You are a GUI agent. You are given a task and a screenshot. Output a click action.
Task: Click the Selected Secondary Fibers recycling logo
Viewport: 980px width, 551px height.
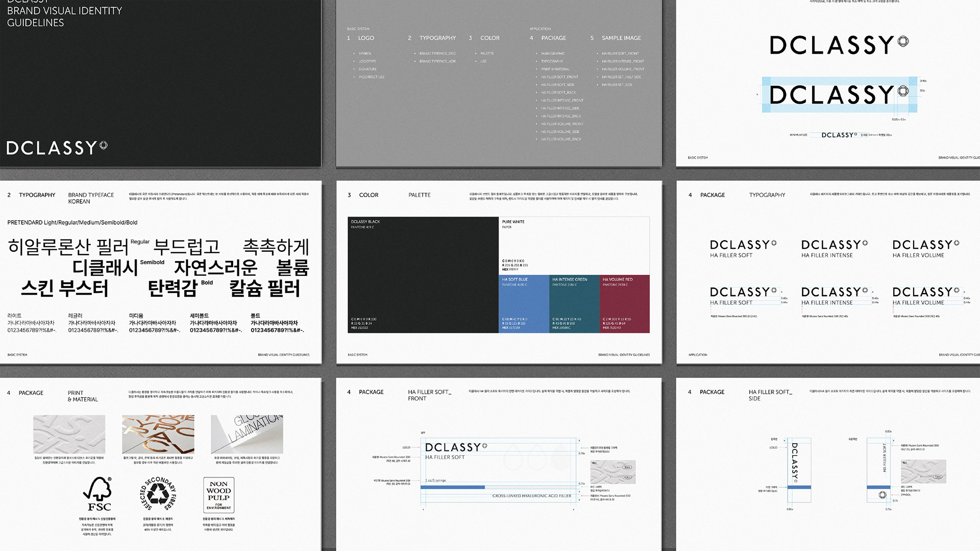158,494
